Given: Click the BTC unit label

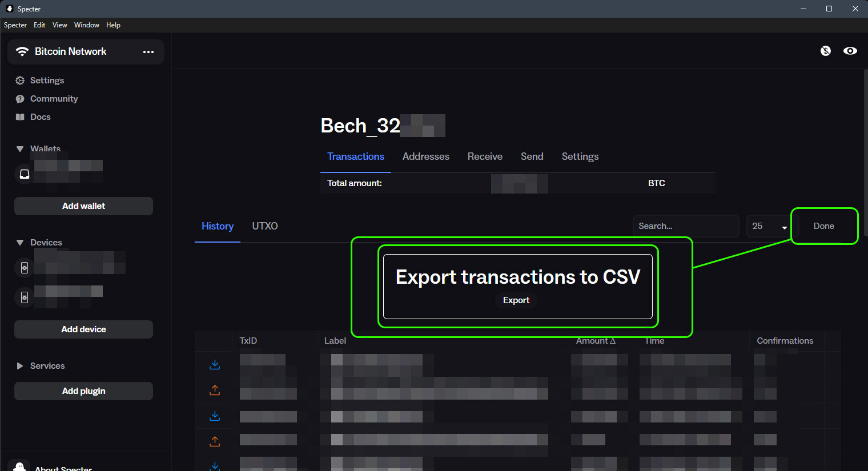Looking at the screenshot, I should pyautogui.click(x=657, y=183).
